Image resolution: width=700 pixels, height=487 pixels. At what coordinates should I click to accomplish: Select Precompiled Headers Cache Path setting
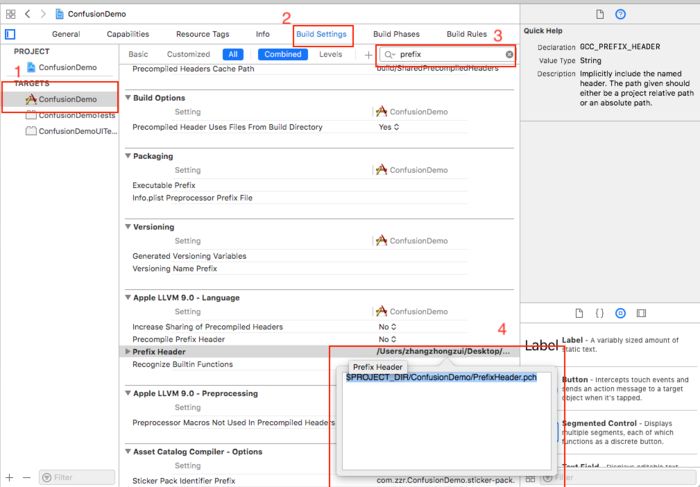[193, 69]
